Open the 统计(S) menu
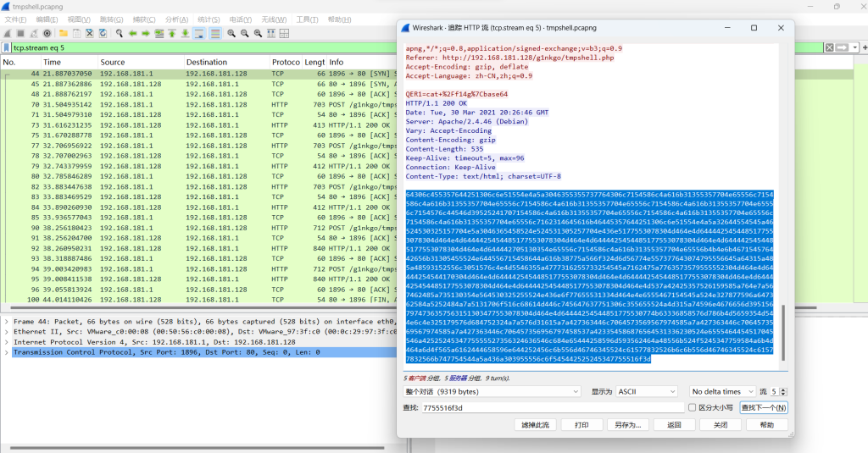Screen dimensions: 868x453 click(x=209, y=19)
